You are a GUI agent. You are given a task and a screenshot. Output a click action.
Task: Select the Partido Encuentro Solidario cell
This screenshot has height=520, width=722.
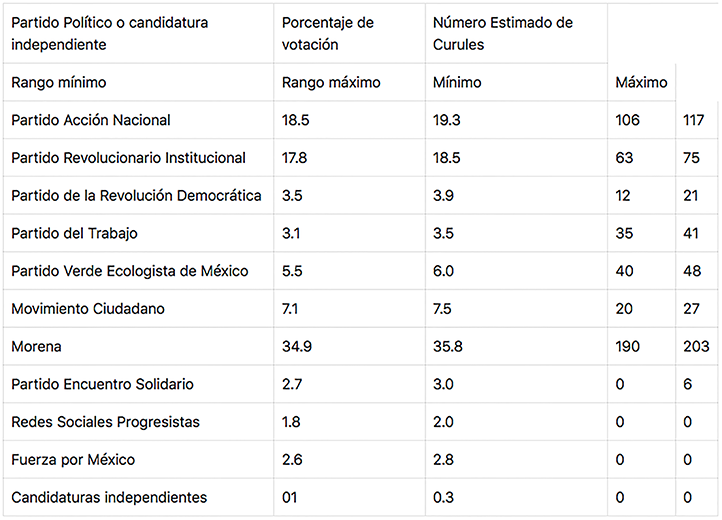[102, 385]
